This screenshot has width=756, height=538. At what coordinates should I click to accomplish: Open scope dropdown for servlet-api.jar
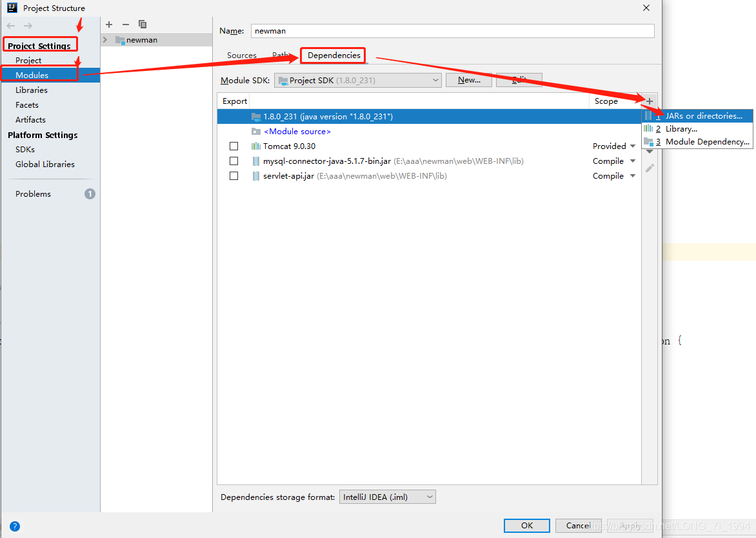633,176
